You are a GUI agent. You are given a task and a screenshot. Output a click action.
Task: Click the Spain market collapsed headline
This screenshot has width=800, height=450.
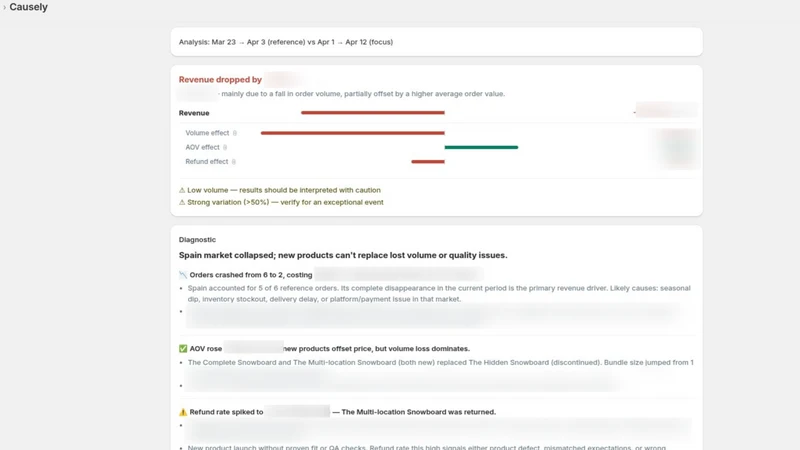point(343,255)
